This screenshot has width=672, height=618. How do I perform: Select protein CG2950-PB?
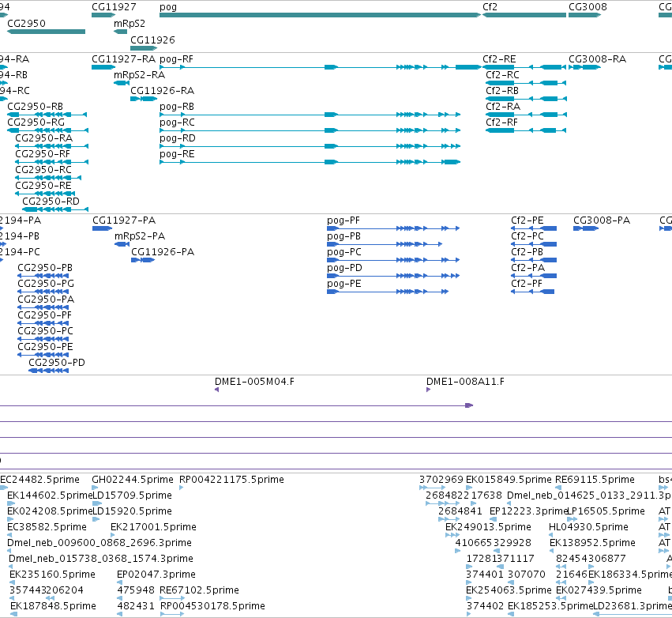click(x=43, y=276)
